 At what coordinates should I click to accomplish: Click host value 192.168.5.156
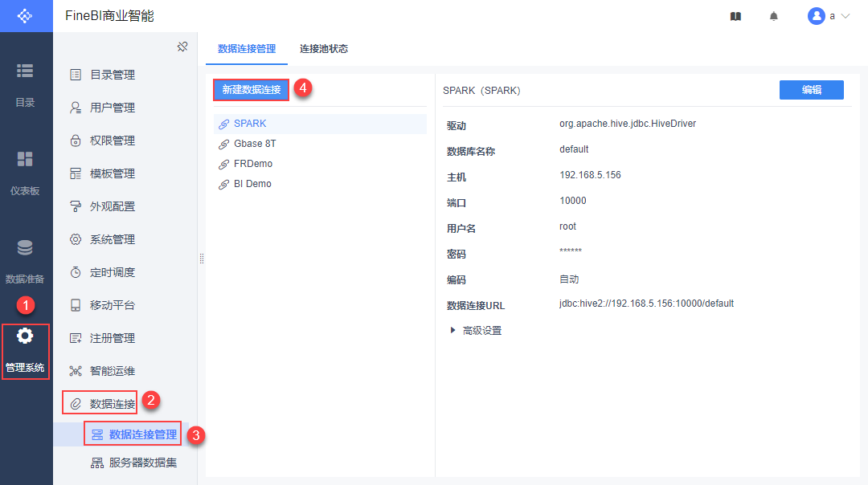click(x=590, y=175)
